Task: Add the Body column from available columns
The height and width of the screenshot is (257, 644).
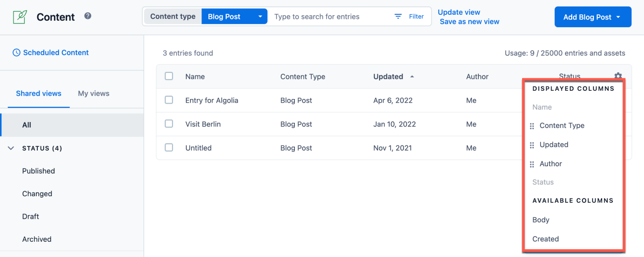Action: tap(541, 220)
